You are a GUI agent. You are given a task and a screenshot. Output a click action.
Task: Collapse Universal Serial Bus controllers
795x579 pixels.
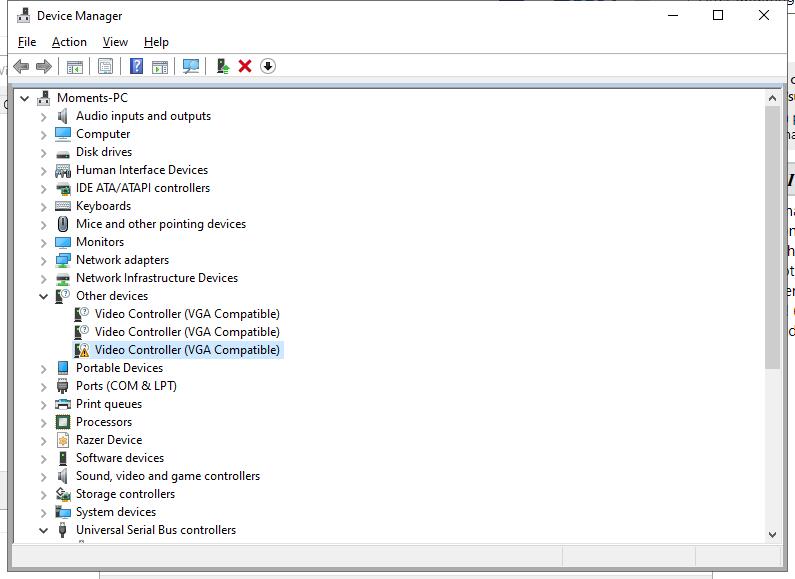44,530
